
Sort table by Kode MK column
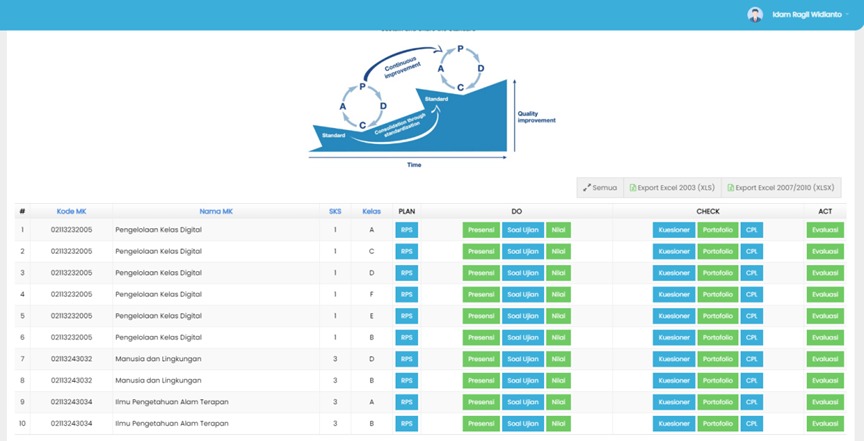click(x=72, y=211)
